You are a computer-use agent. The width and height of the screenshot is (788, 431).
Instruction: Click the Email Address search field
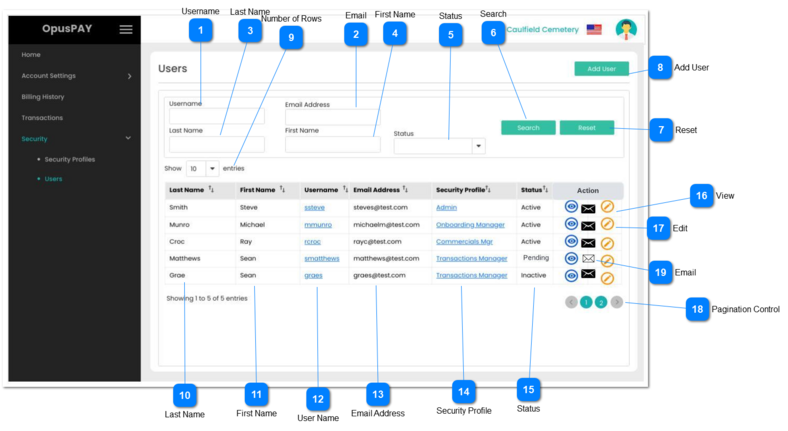click(x=332, y=117)
